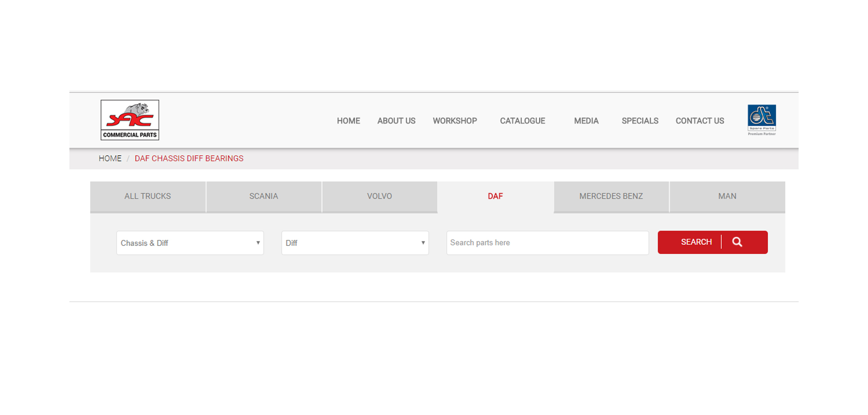This screenshot has width=868, height=415.
Task: Click the magnifying glass search icon
Action: (x=737, y=242)
